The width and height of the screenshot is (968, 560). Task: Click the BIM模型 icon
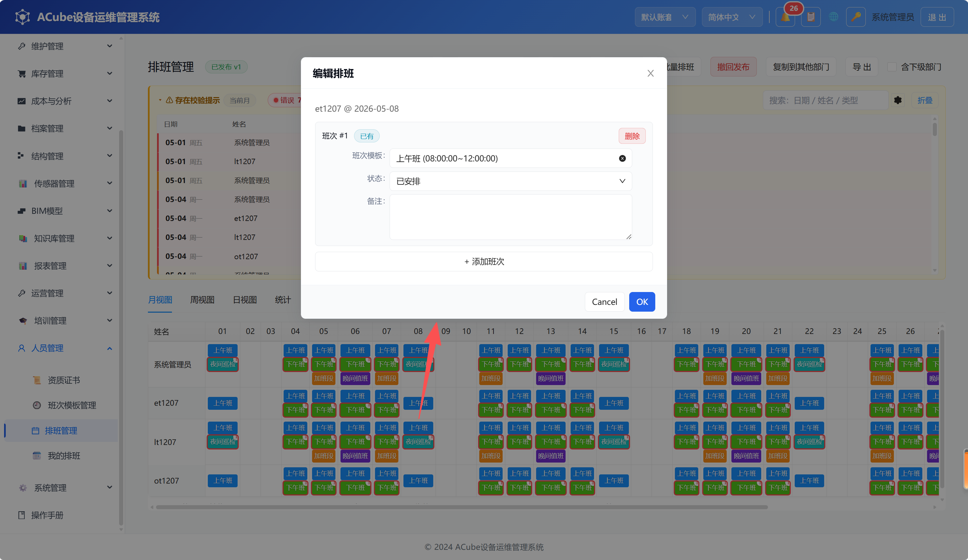(x=22, y=211)
